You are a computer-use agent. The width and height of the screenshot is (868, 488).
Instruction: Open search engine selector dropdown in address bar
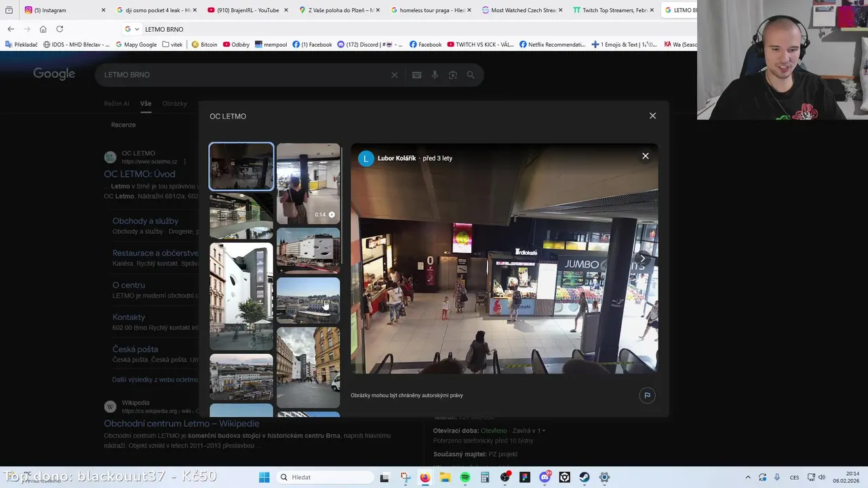coord(132,29)
